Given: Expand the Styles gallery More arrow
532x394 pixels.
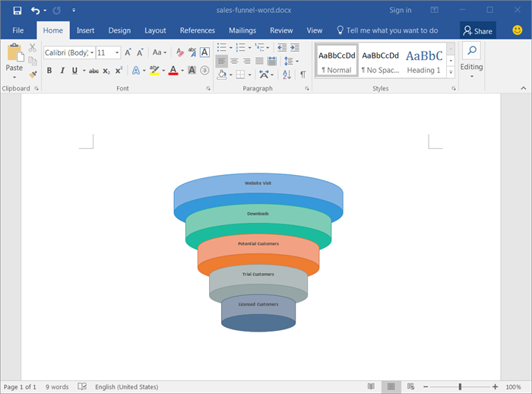Looking at the screenshot, I should (451, 72).
